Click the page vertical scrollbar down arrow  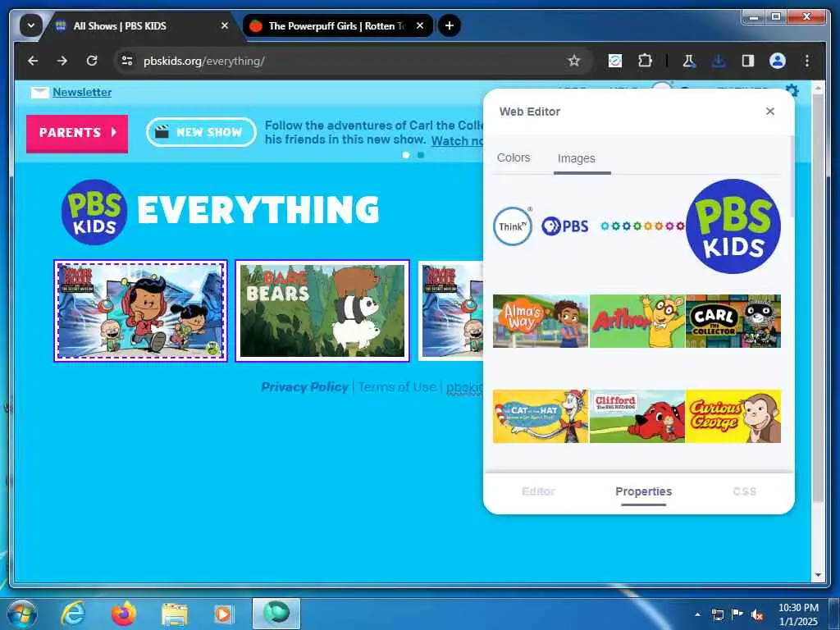(818, 575)
